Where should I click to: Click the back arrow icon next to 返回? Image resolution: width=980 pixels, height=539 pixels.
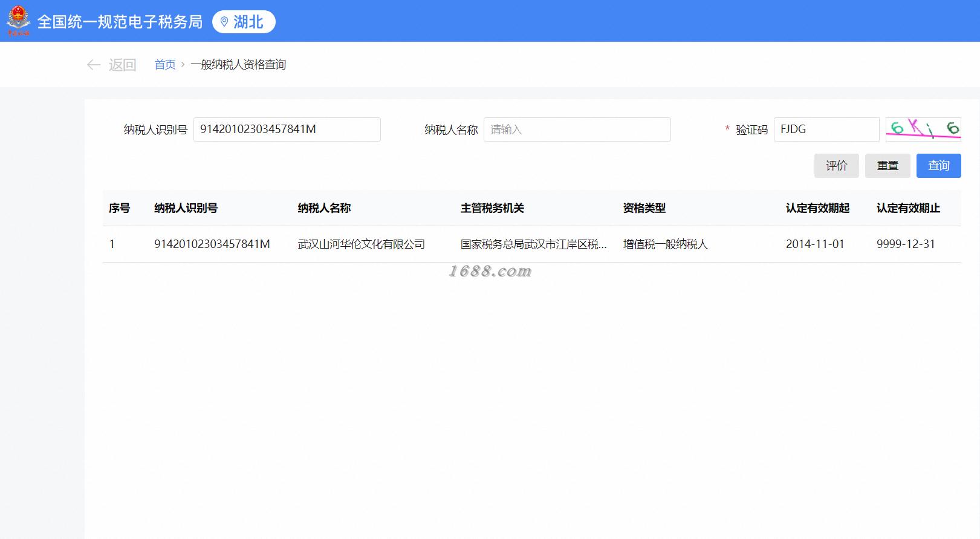[x=94, y=65]
